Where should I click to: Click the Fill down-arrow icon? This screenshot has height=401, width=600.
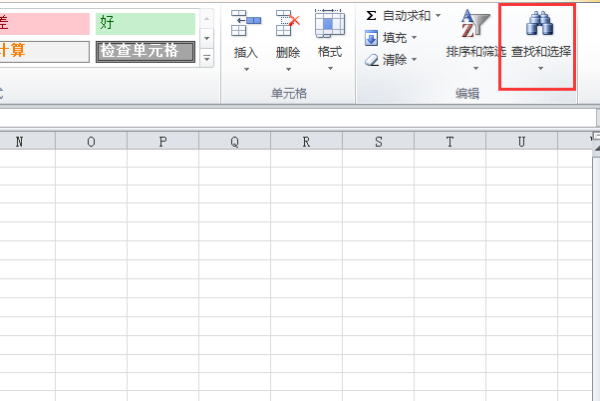371,38
